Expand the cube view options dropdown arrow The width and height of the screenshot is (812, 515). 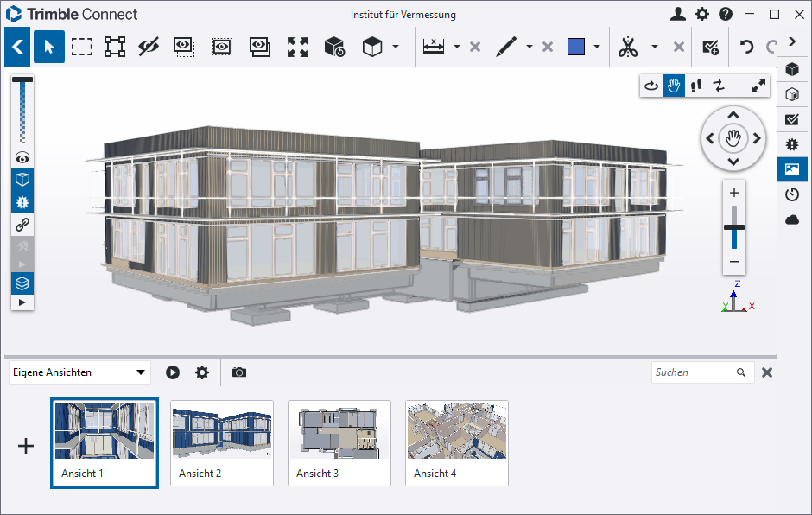click(396, 47)
